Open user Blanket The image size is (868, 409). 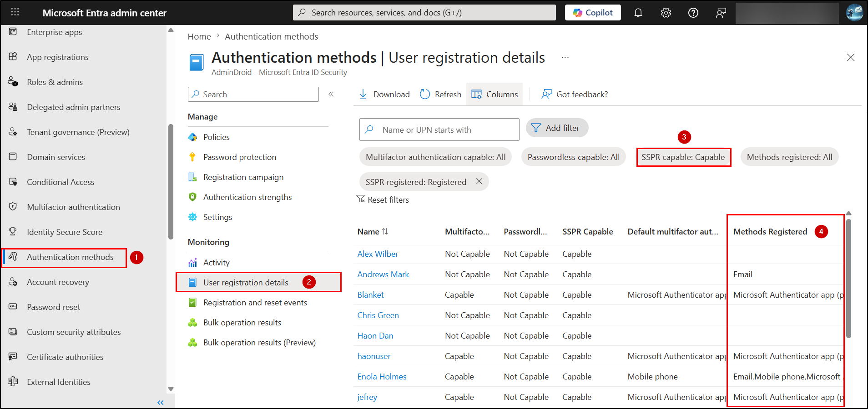tap(370, 295)
